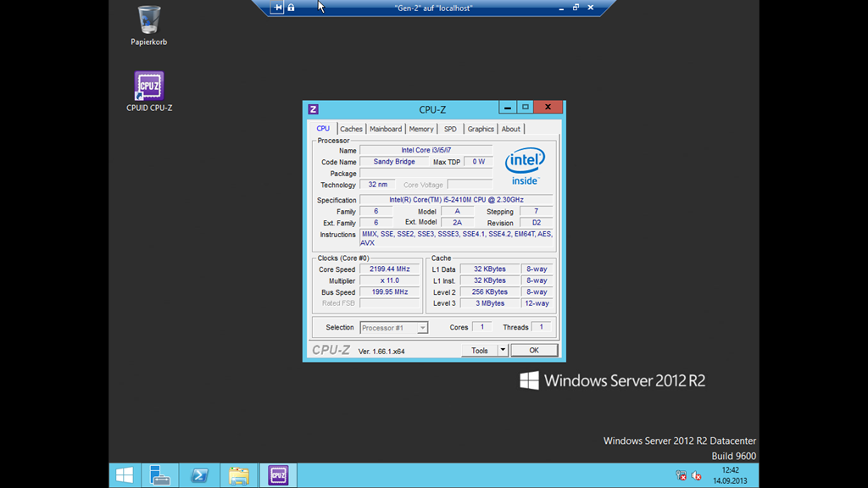The height and width of the screenshot is (488, 868).
Task: Click the Multiplier value x 11.0
Action: [x=390, y=280]
